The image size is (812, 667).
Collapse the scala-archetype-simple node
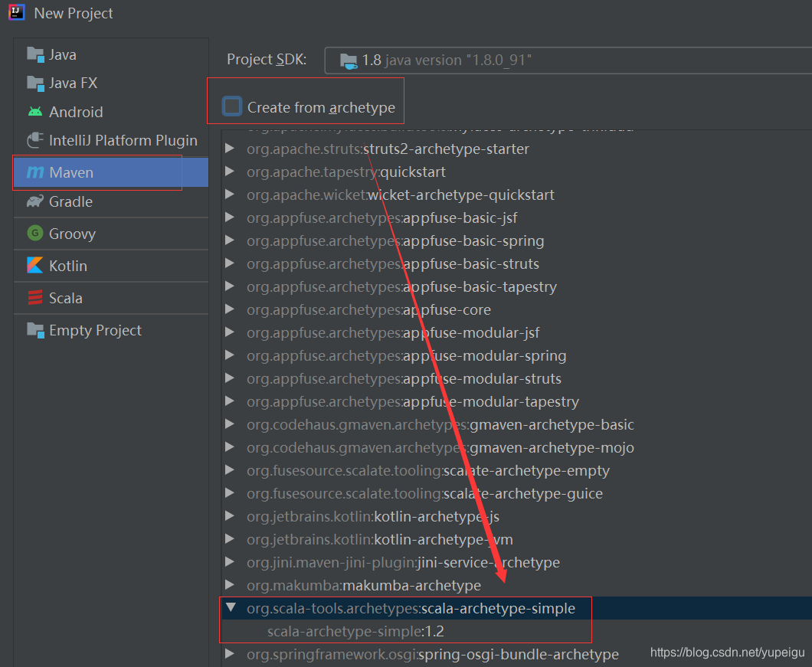click(231, 607)
